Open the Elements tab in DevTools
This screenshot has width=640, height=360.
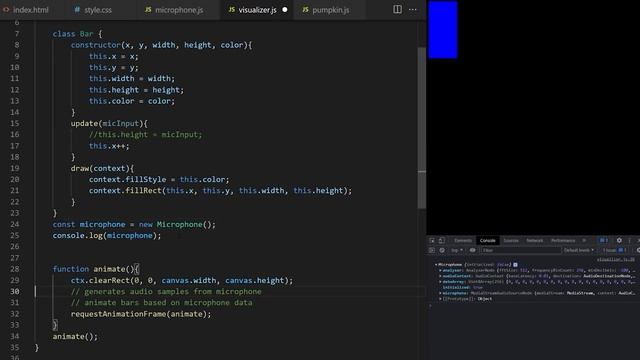click(463, 240)
